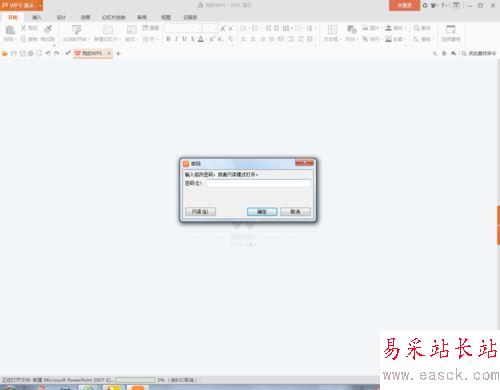Click the Cut scissors icon
The height and width of the screenshot is (390, 500).
[x=23, y=28]
